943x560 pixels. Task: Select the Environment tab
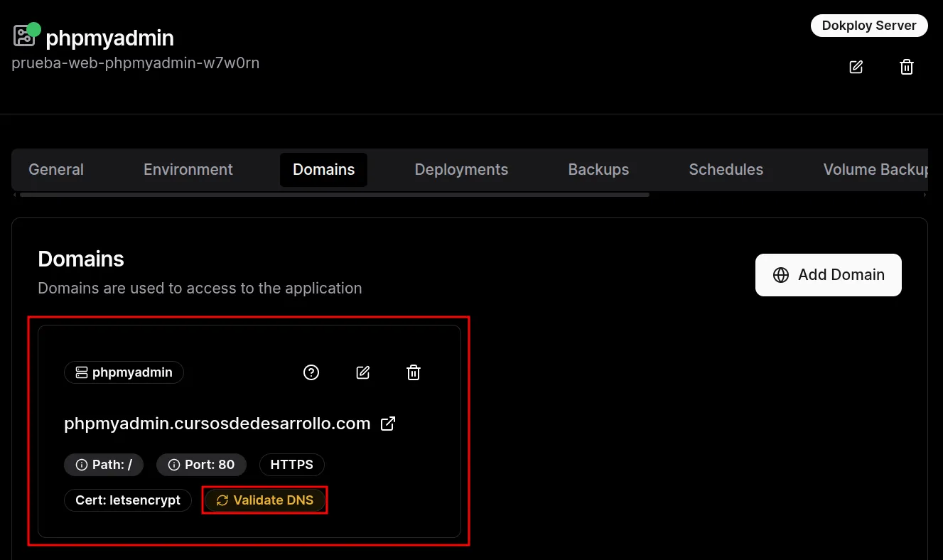point(188,169)
